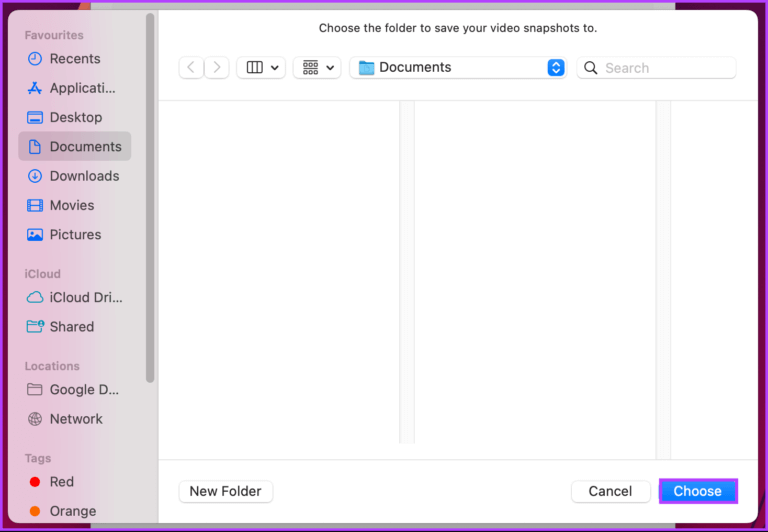Open the grouping options dropdown

[317, 68]
